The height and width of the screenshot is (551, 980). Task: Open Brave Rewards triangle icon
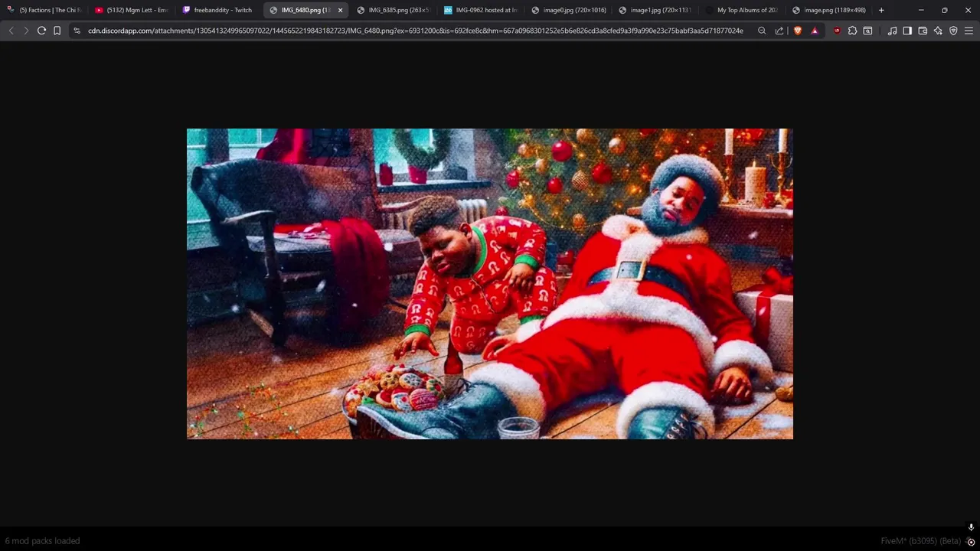coord(814,31)
